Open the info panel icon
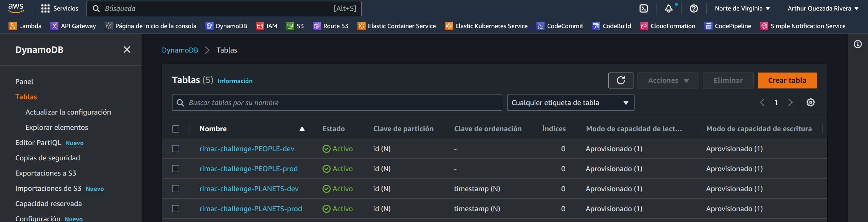This screenshot has width=868, height=222. pyautogui.click(x=857, y=44)
